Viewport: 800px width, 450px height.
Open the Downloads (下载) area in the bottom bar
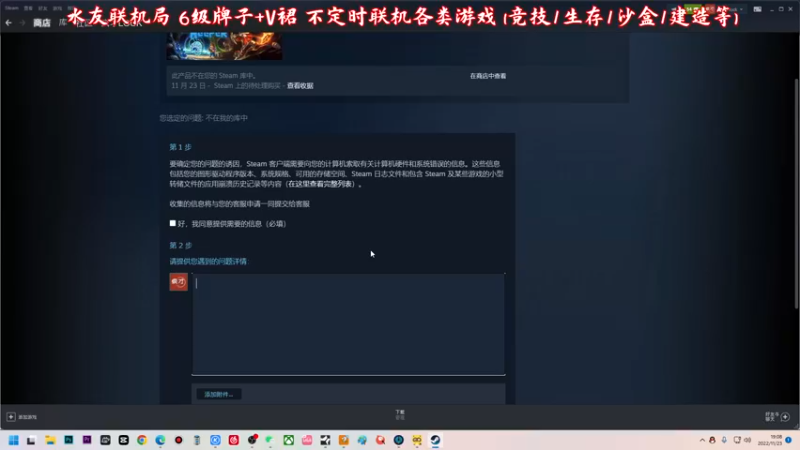click(x=400, y=414)
